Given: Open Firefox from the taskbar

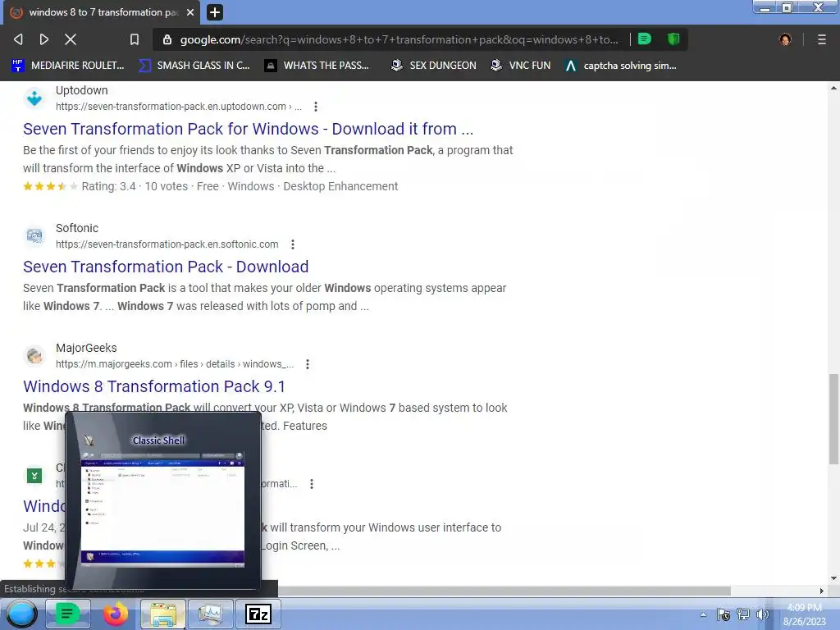Looking at the screenshot, I should point(115,614).
